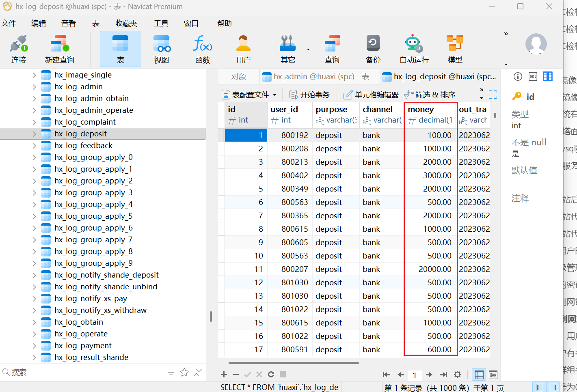The image size is (577, 392).
Task: Open the 模型 (Model) tool
Action: [x=455, y=49]
